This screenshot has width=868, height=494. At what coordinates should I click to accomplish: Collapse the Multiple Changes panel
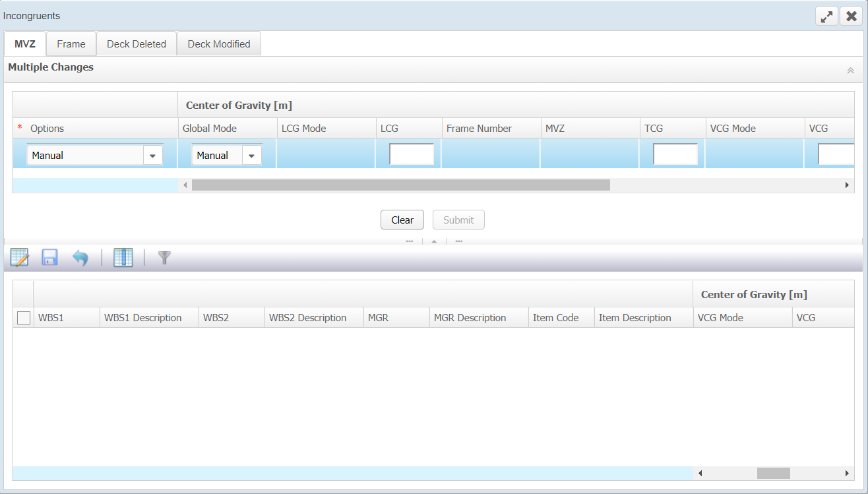(x=850, y=71)
